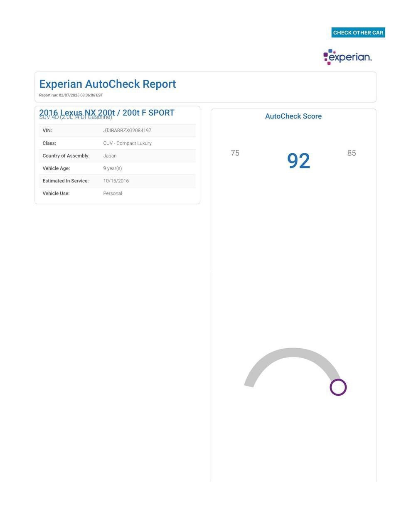Click the large score number 92
The height and width of the screenshot is (532, 411).
coord(298,161)
